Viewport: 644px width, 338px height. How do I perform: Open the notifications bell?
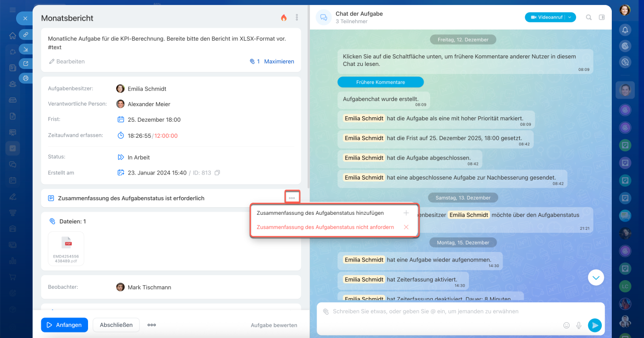tap(625, 30)
